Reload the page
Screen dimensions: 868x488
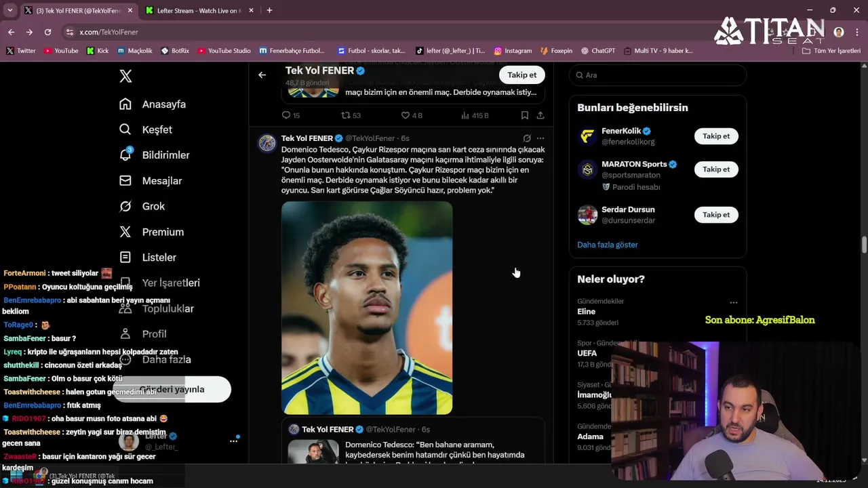pyautogui.click(x=47, y=32)
